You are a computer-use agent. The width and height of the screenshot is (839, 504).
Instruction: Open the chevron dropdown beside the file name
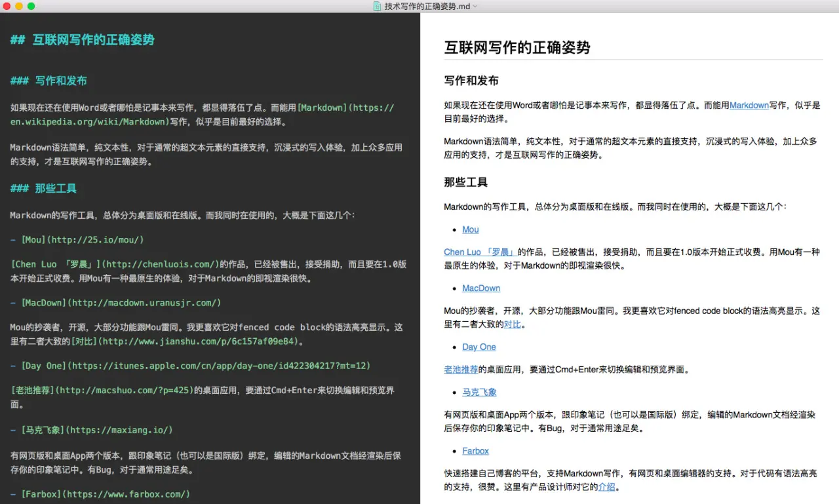pyautogui.click(x=475, y=7)
